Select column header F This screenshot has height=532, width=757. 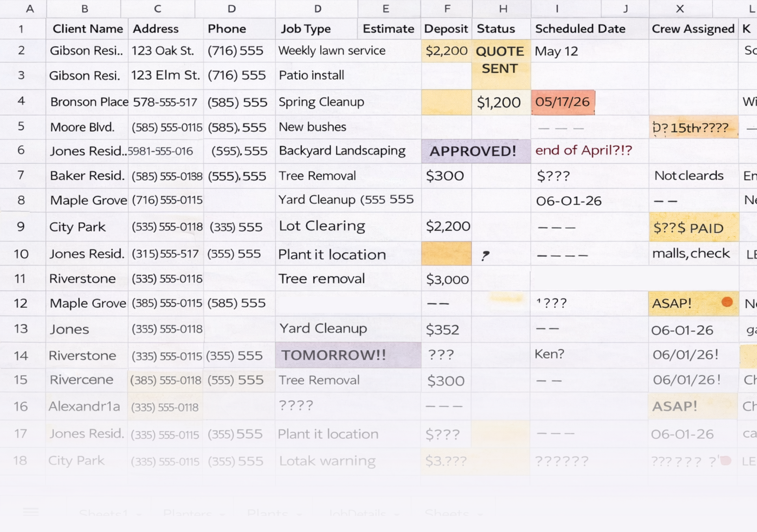(x=447, y=9)
